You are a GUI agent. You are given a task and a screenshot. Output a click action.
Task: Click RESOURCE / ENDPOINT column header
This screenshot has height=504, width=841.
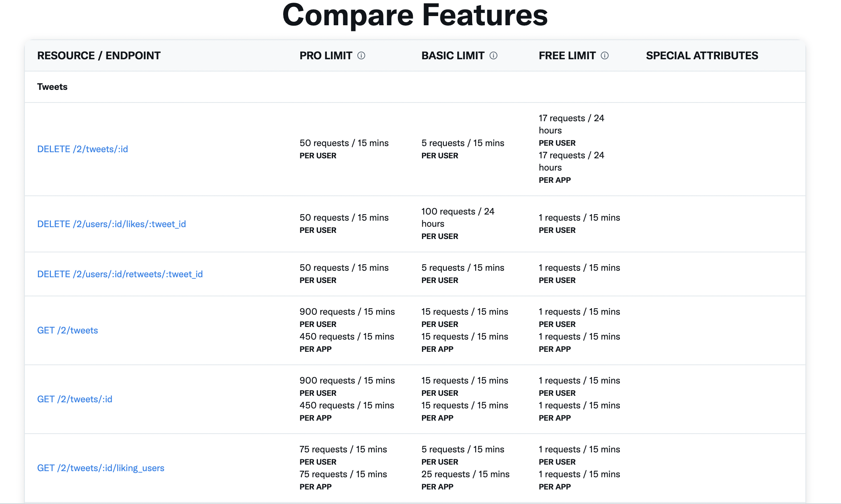point(99,56)
